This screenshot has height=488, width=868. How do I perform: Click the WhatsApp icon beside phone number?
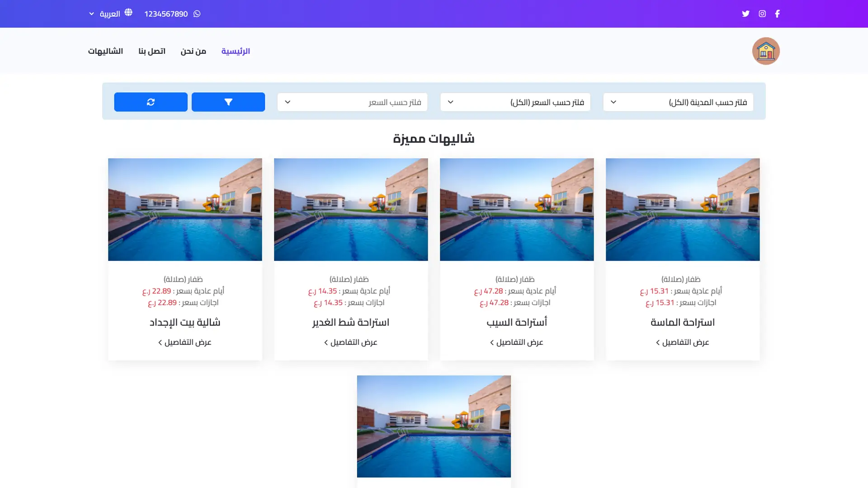pyautogui.click(x=197, y=14)
